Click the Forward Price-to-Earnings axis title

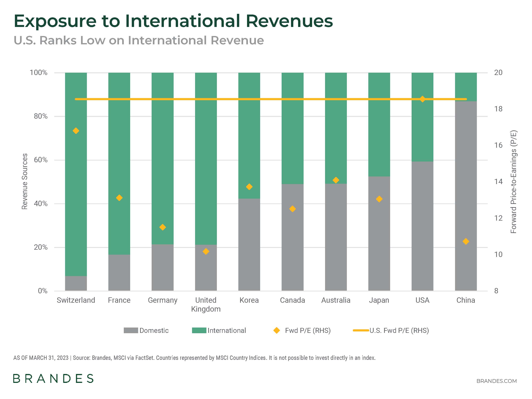[514, 182]
